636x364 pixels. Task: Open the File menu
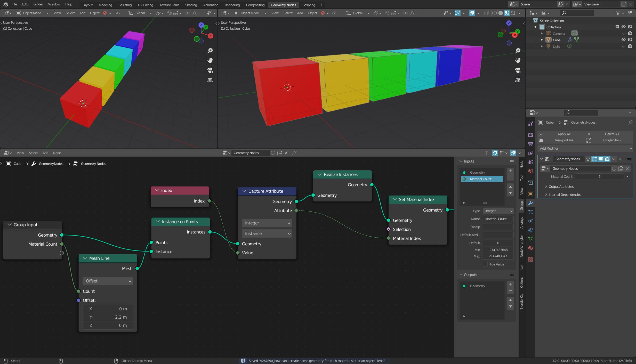coord(14,4)
